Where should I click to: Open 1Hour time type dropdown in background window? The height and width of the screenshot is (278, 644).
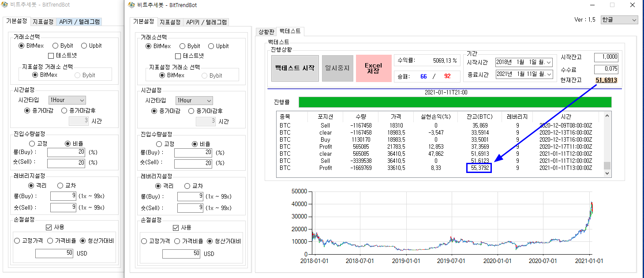tap(67, 100)
